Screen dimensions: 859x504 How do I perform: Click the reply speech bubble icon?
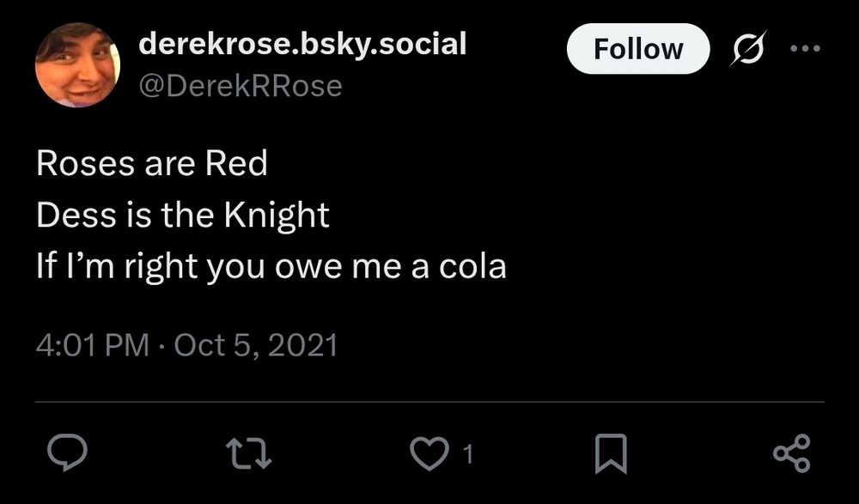[64, 453]
